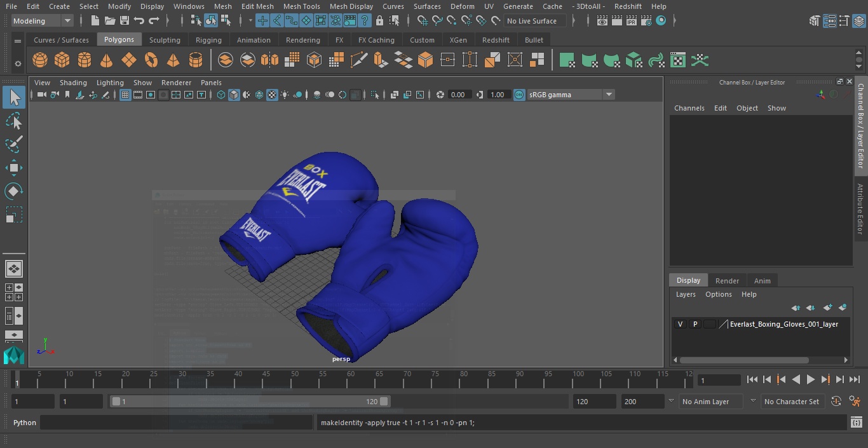Screen dimensions: 868x448
Task: Expand the playback speed arrow after 200
Action: [x=671, y=402]
